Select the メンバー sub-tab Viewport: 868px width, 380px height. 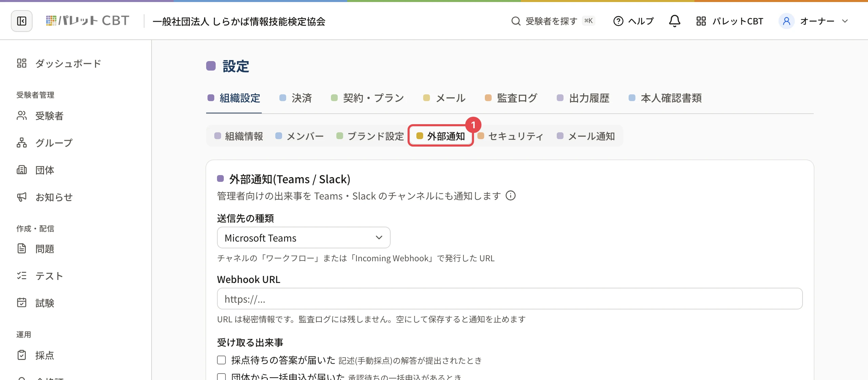click(x=300, y=136)
